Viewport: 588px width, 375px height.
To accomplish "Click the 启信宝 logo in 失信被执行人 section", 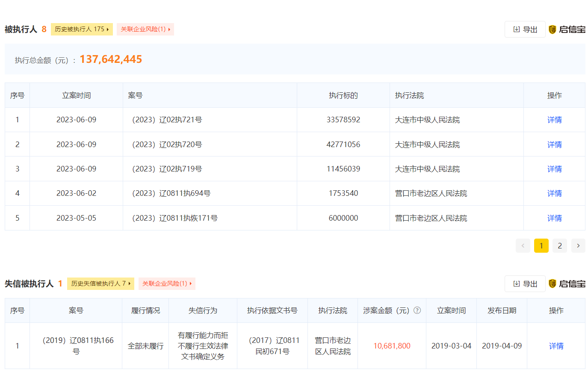I will coord(567,284).
